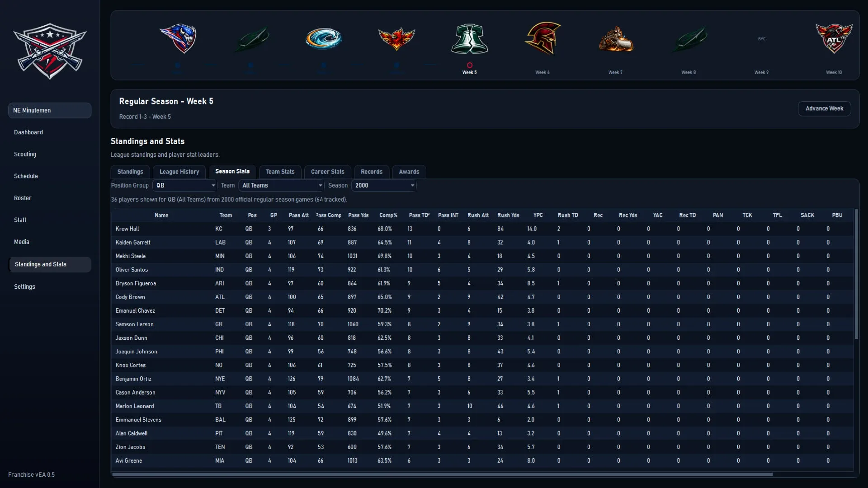Screen dimensions: 868x488
Task: Open Settings from the sidebar
Action: pos(24,286)
